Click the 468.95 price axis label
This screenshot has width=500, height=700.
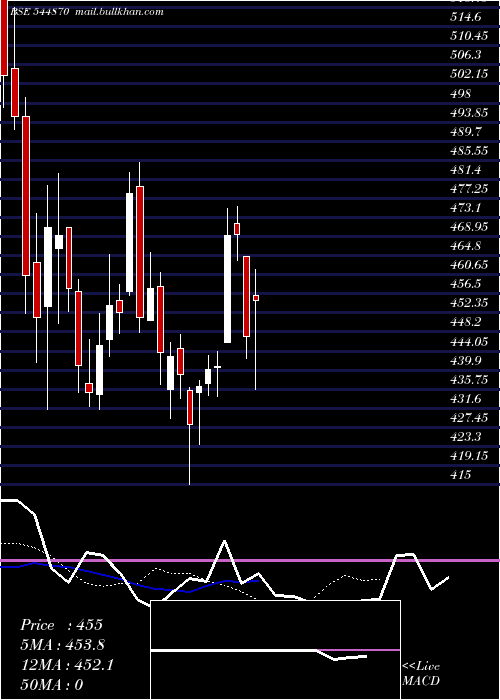click(469, 227)
